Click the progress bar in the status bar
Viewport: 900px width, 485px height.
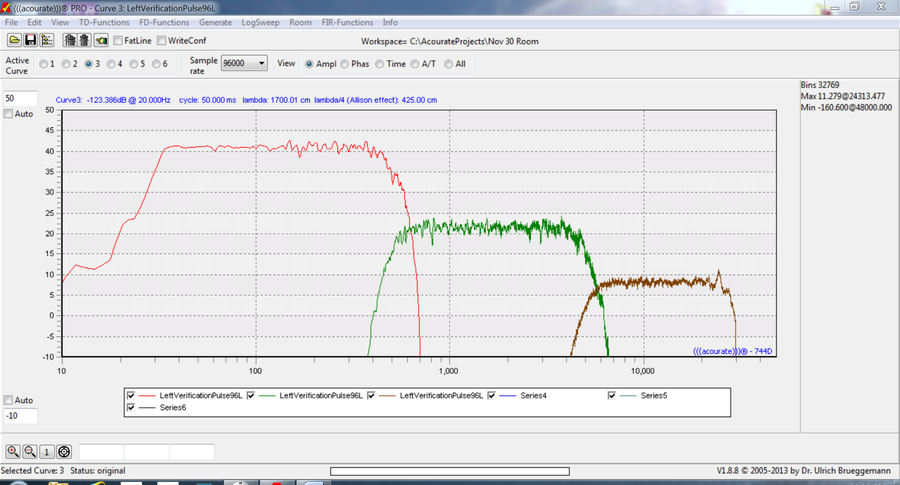[450, 471]
